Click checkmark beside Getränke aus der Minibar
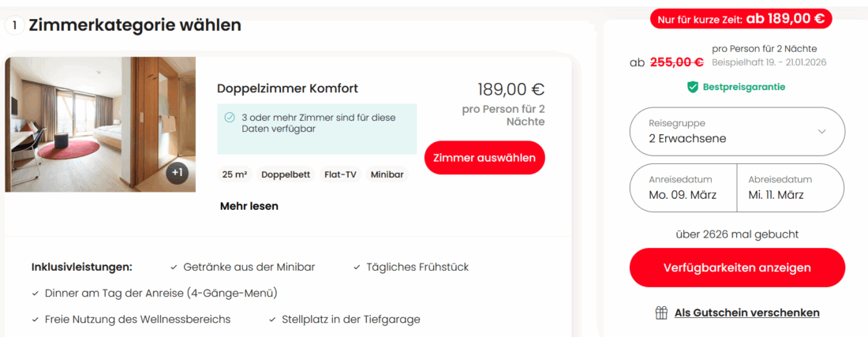Screen dimensions: 868x337 coord(174,268)
